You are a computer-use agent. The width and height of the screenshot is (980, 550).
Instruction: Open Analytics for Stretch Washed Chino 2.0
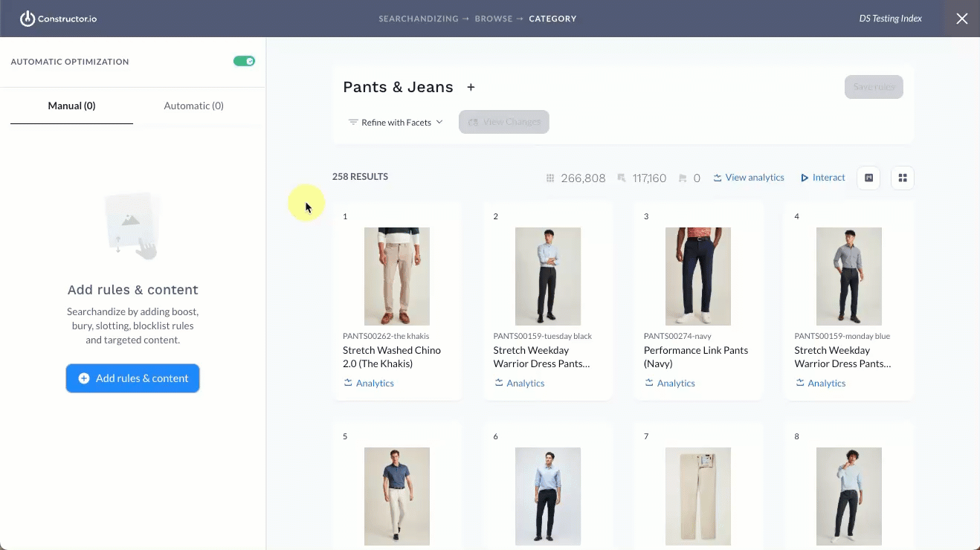(x=369, y=383)
